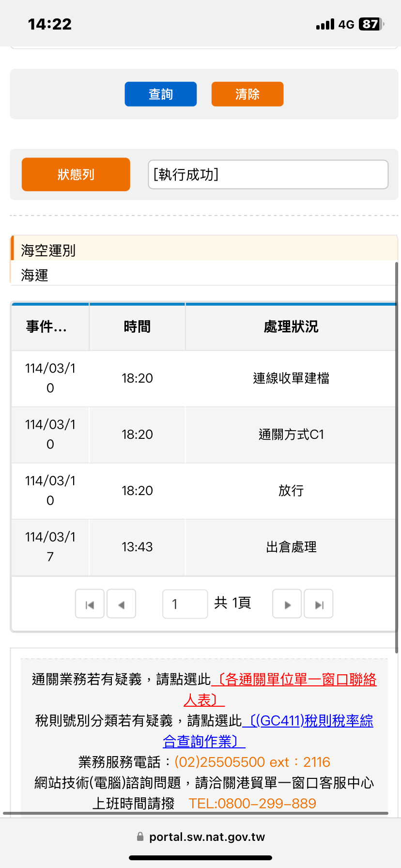Tap the padlock icon beside the URL
The image size is (401, 868).
(x=140, y=837)
